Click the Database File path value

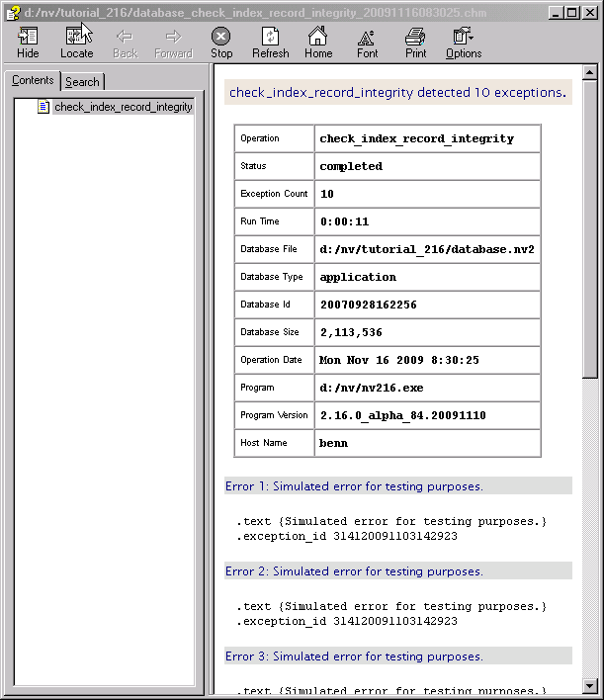point(426,249)
